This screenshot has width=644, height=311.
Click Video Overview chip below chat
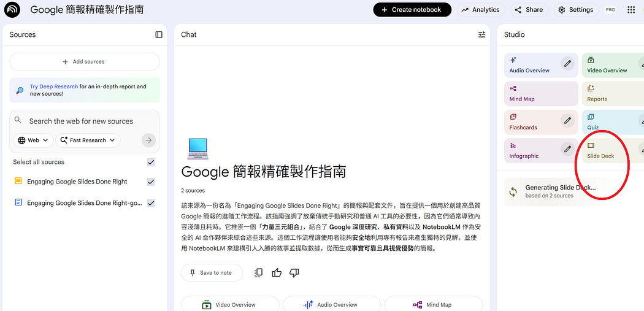coord(230,304)
